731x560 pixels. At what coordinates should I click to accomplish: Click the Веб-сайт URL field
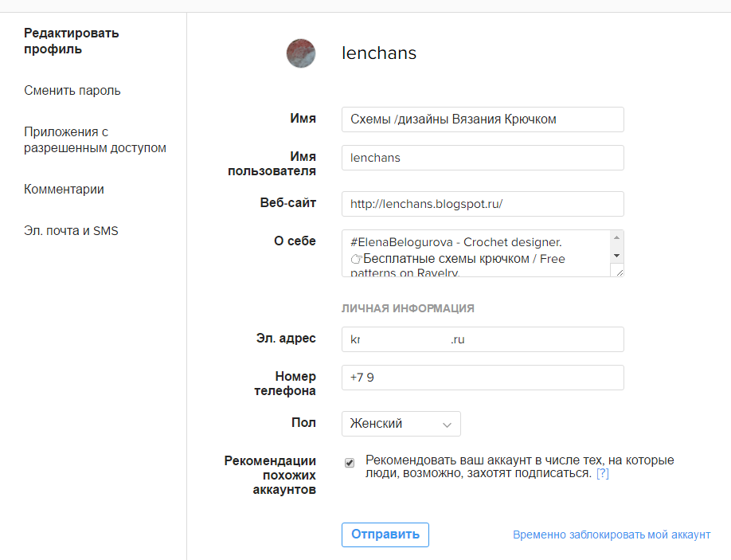[x=483, y=204]
